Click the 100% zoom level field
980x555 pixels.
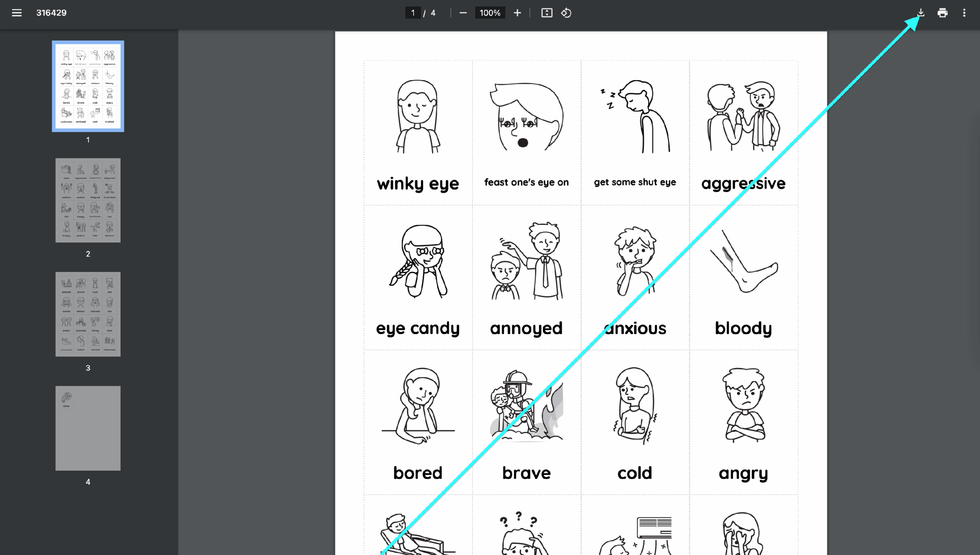(x=490, y=13)
